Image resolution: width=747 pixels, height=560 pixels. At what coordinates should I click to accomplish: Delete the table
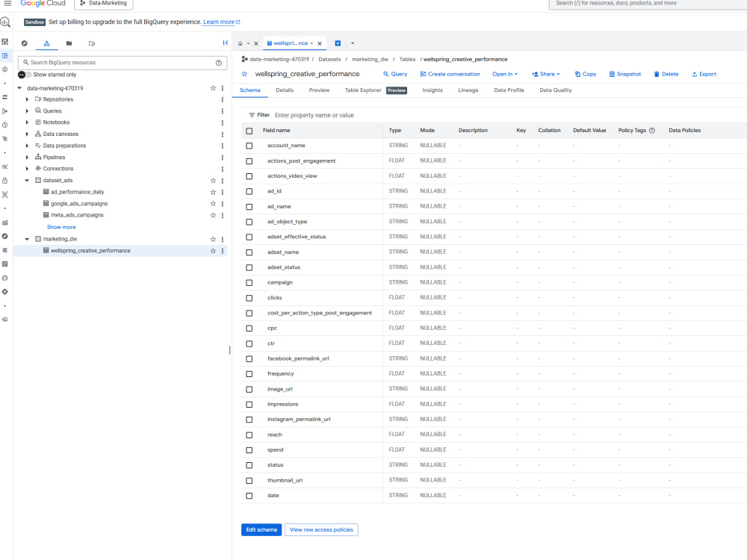coord(666,74)
